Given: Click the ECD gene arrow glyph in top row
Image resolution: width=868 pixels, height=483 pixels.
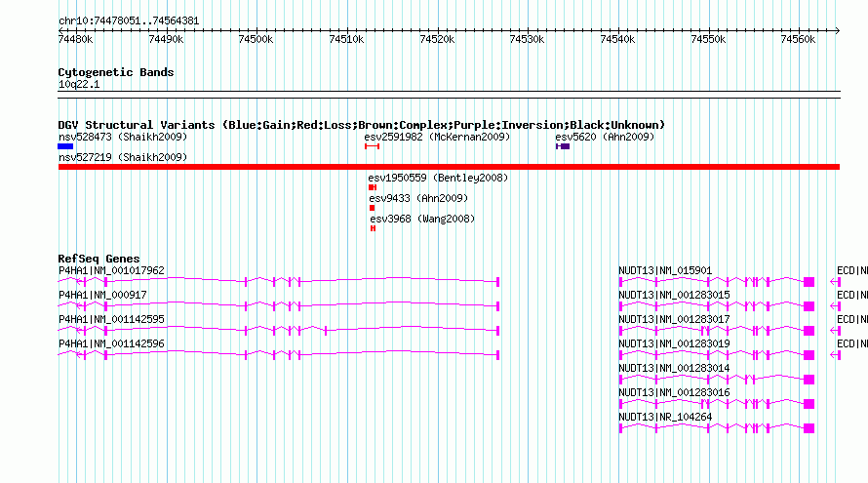Looking at the screenshot, I should point(836,282).
